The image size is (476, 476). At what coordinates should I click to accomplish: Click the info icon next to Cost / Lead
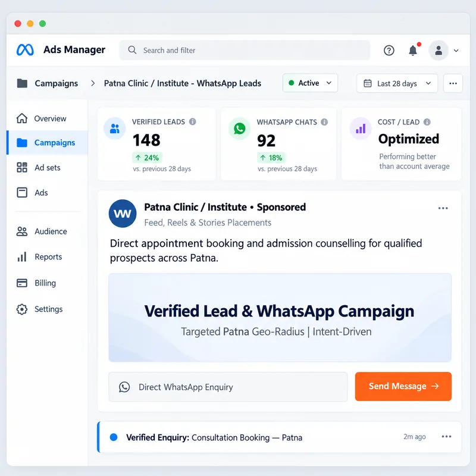coord(427,122)
